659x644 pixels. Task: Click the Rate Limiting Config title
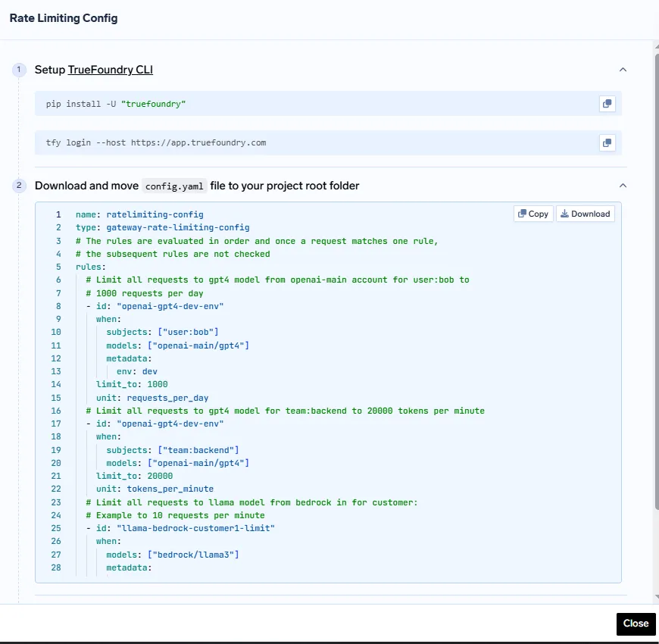pos(64,17)
